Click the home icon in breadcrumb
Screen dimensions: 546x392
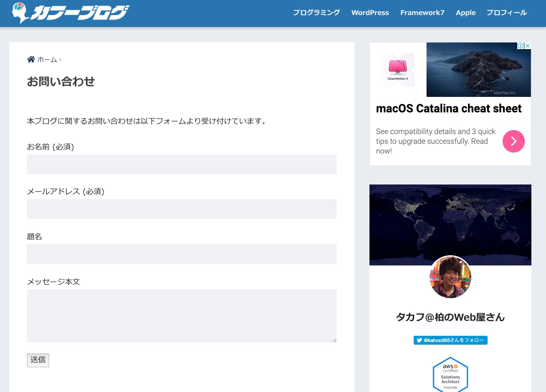tap(31, 59)
